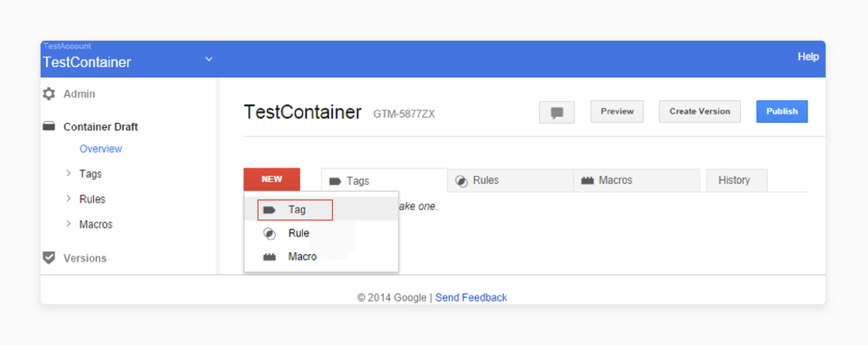Open Admin in the sidebar
This screenshot has width=868, height=345.
coord(79,94)
